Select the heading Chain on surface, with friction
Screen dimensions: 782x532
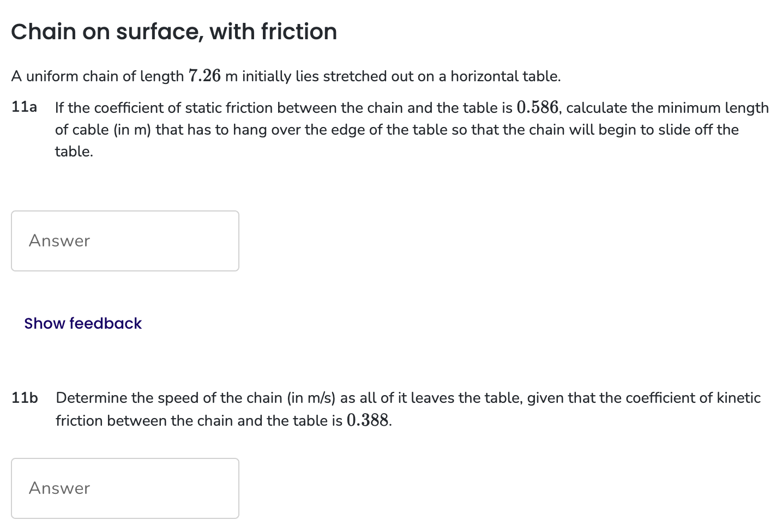pos(174,32)
